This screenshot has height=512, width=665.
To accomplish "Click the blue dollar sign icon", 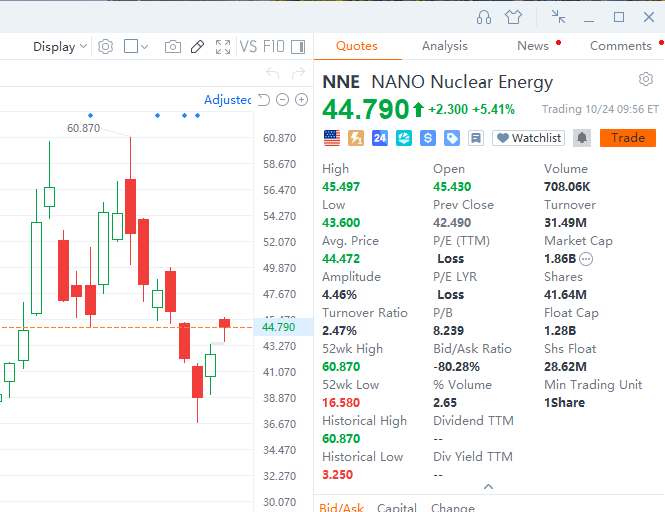I will point(428,138).
